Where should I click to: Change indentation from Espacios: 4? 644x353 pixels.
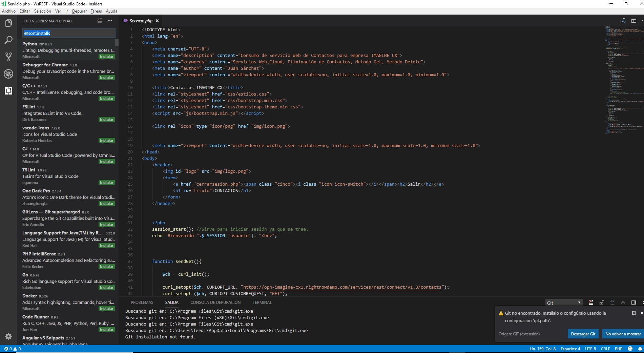click(x=570, y=349)
